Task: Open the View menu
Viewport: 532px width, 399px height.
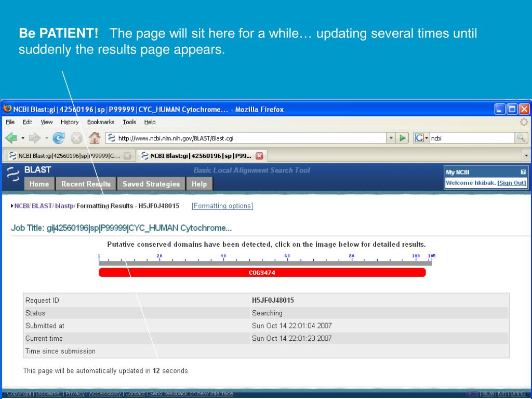Action: 46,122
